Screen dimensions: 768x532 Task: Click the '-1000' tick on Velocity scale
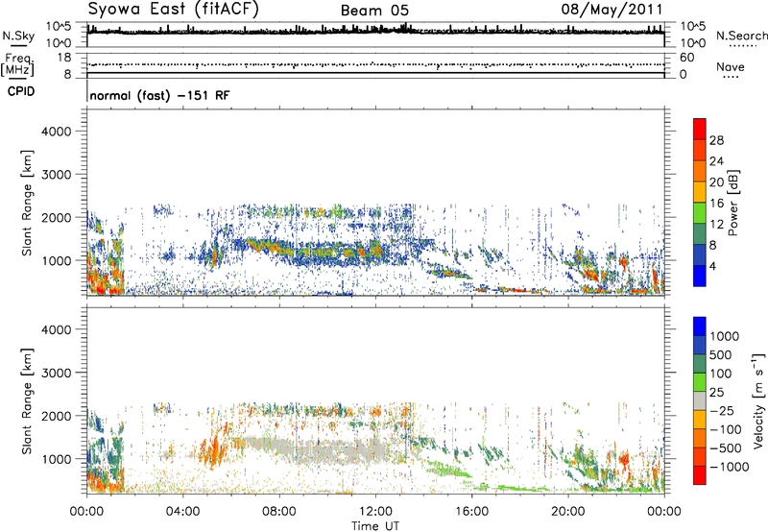(729, 467)
